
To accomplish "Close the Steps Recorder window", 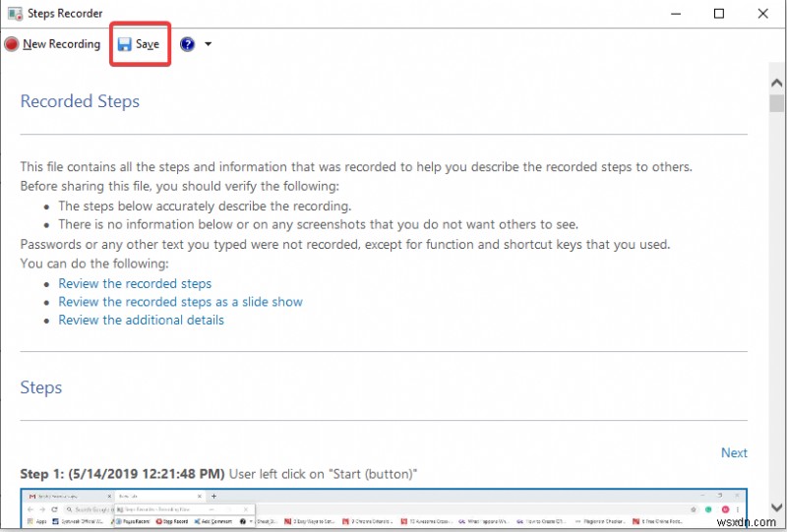I will tap(763, 14).
